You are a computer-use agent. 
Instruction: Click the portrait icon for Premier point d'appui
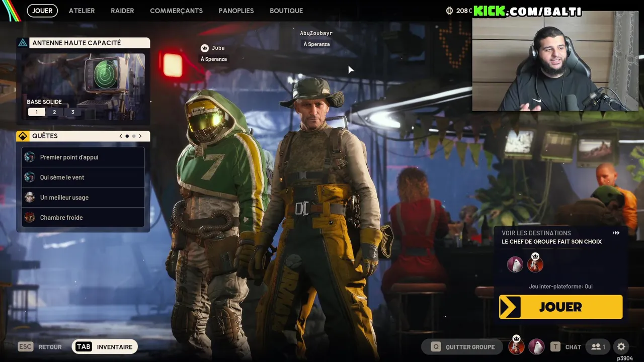30,157
